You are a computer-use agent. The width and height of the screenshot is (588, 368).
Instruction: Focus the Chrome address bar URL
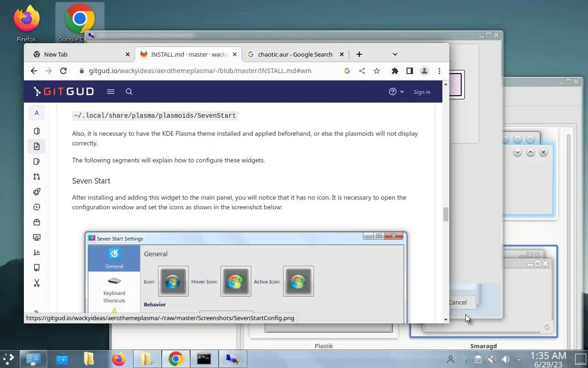[x=200, y=71]
